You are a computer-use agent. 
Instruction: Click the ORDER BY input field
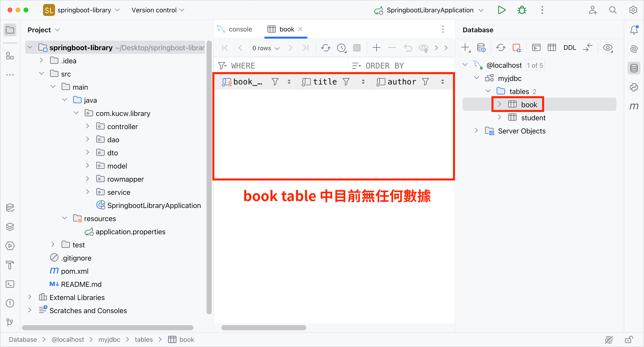402,66
